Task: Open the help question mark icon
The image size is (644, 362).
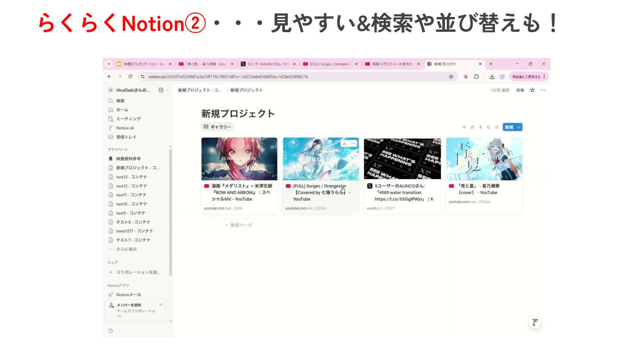Action: pyautogui.click(x=110, y=331)
